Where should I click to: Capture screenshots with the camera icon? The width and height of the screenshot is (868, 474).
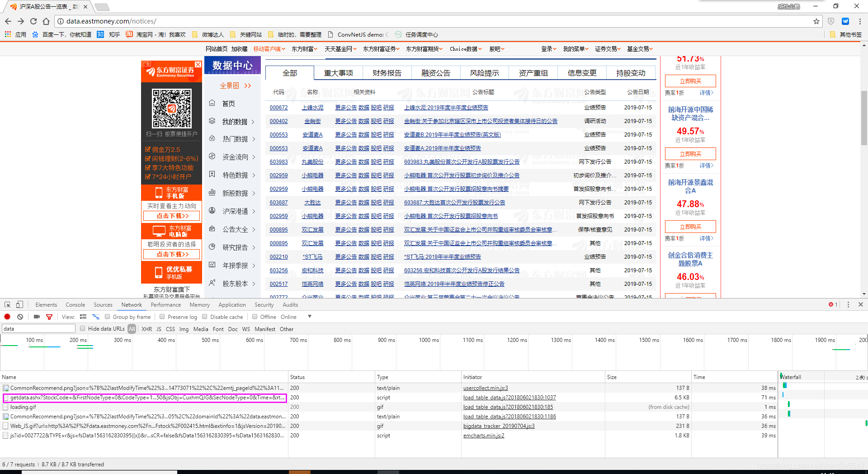(37, 317)
